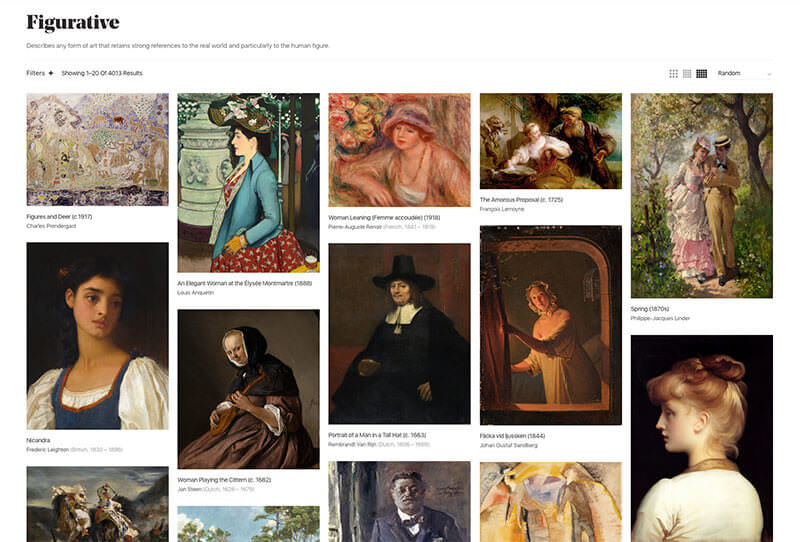Viewport: 800px width, 542px height.
Task: Click 'Showing 1–20 Of 4013 Results' text
Action: pyautogui.click(x=102, y=73)
